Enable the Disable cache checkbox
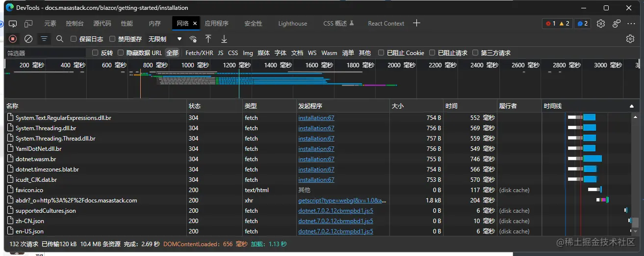This screenshot has width=644, height=256. pos(112,39)
